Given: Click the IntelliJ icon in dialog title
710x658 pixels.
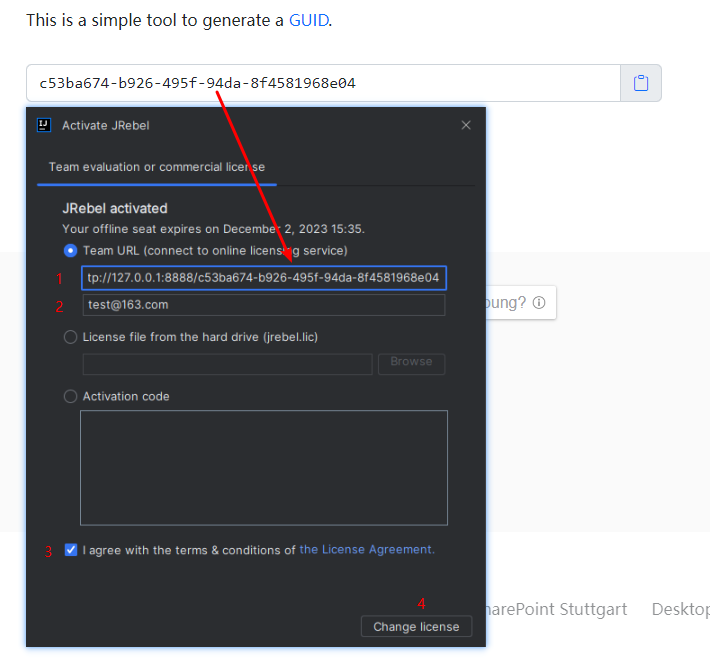Looking at the screenshot, I should [x=44, y=125].
